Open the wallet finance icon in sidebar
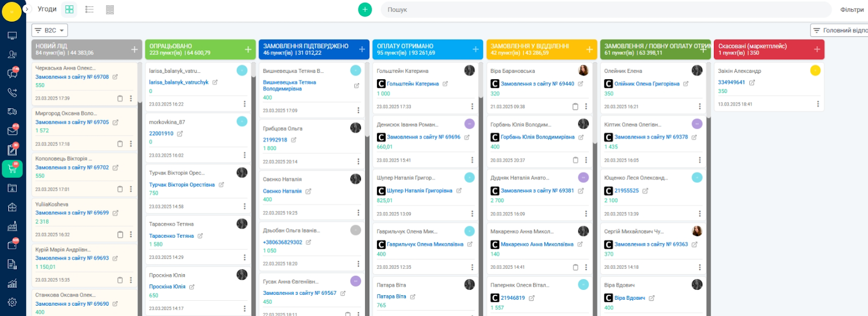868x316 pixels. [12, 245]
